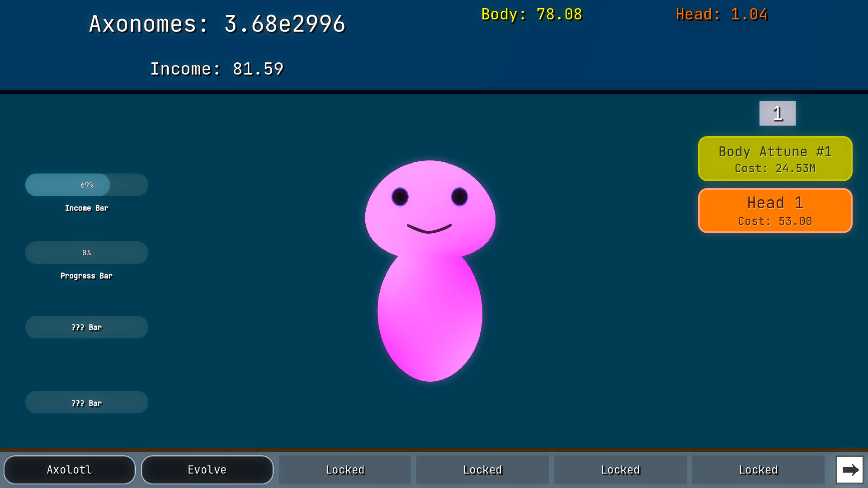Click the Income Bar label
868x488 pixels.
point(87,208)
